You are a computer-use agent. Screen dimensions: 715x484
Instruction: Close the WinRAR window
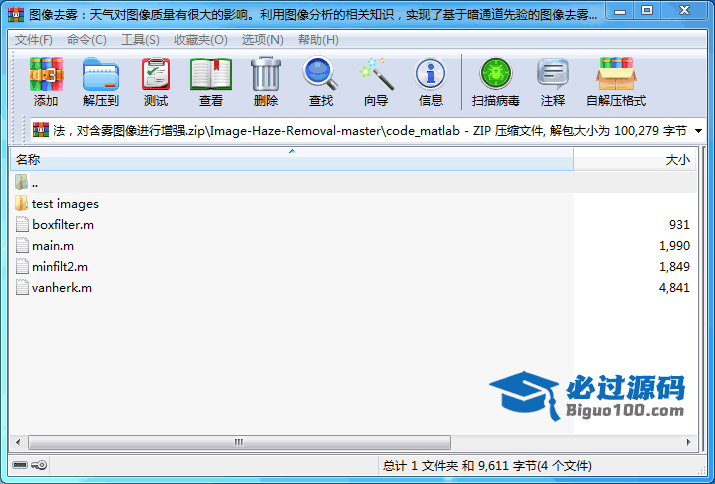[x=684, y=11]
